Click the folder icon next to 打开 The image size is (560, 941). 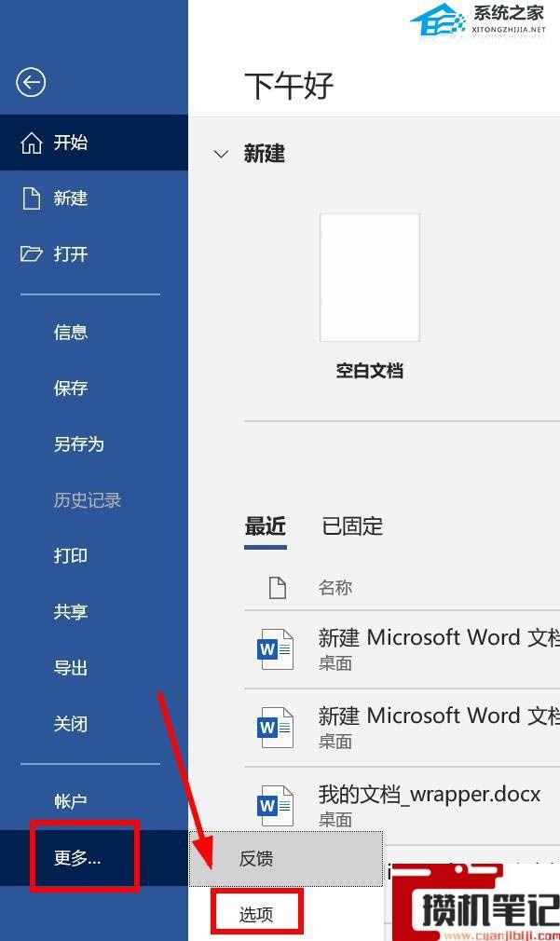31,253
